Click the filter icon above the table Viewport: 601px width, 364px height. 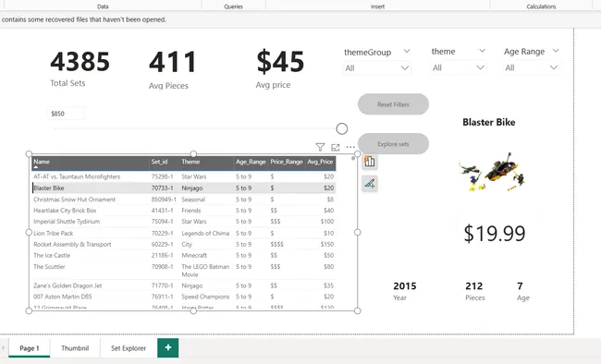tap(320, 147)
